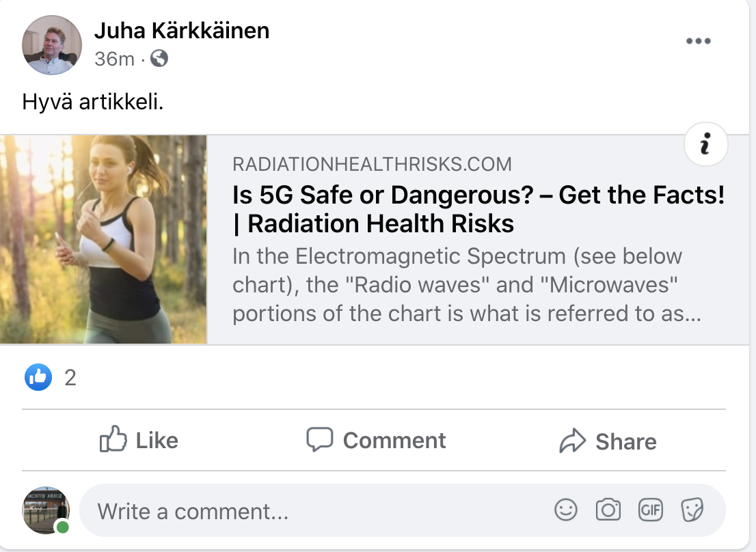Attach a photo with the camera icon
Image resolution: width=756 pixels, height=552 pixels.
coord(608,510)
